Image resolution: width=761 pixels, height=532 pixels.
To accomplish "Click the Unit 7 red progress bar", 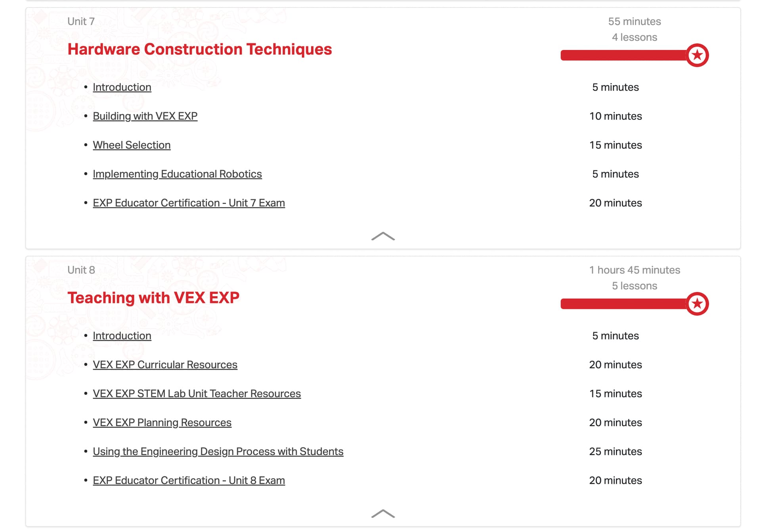I will click(624, 55).
